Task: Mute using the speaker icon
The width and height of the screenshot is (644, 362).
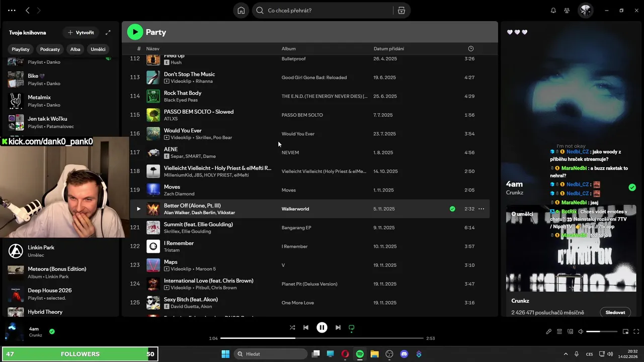Action: 581,332
